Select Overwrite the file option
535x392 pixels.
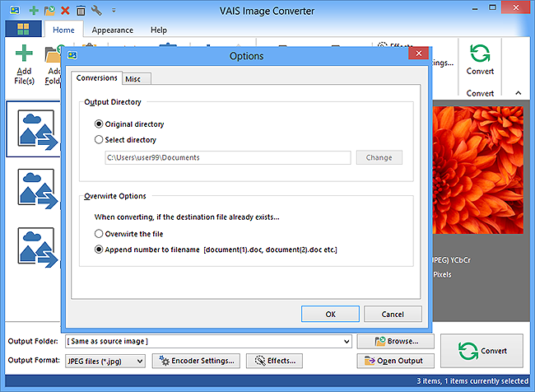pyautogui.click(x=128, y=234)
